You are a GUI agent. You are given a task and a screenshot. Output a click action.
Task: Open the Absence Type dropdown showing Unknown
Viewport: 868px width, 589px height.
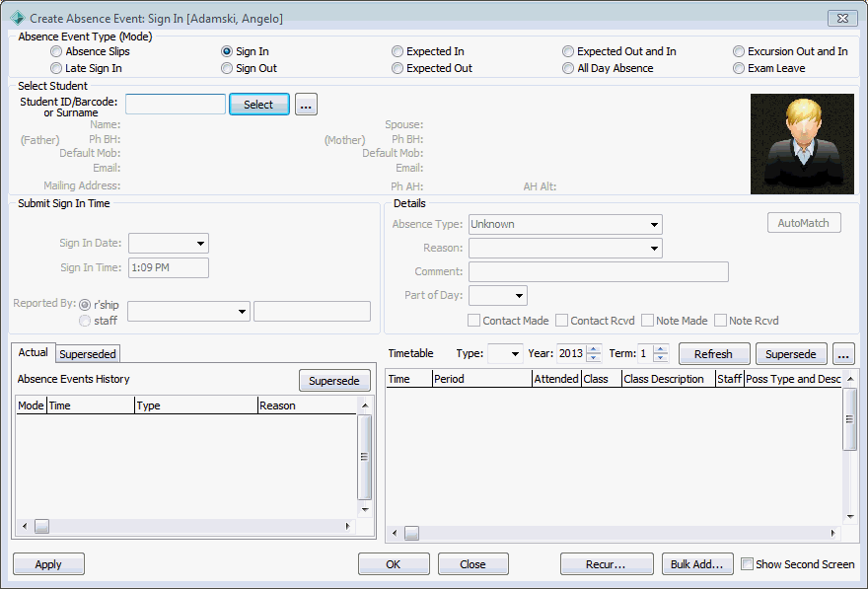654,224
